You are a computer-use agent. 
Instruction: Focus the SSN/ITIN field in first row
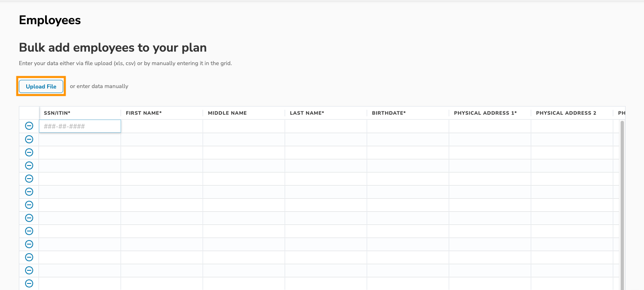click(x=80, y=126)
